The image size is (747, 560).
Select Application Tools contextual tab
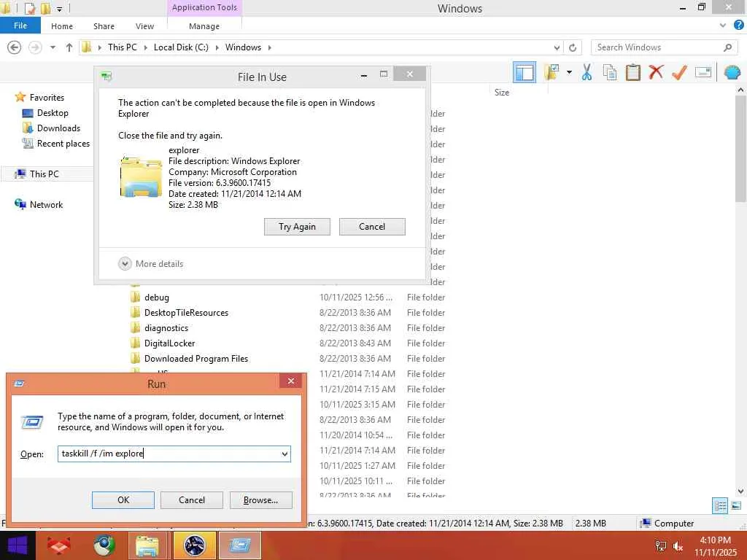point(204,7)
